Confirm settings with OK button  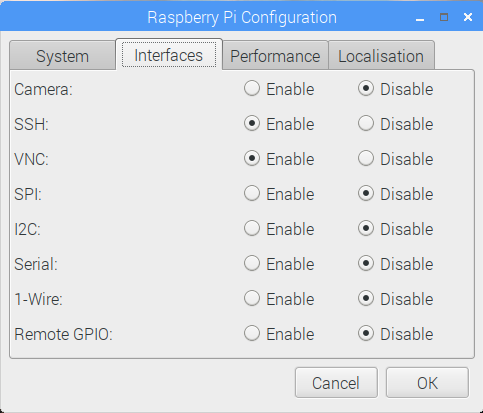click(427, 383)
